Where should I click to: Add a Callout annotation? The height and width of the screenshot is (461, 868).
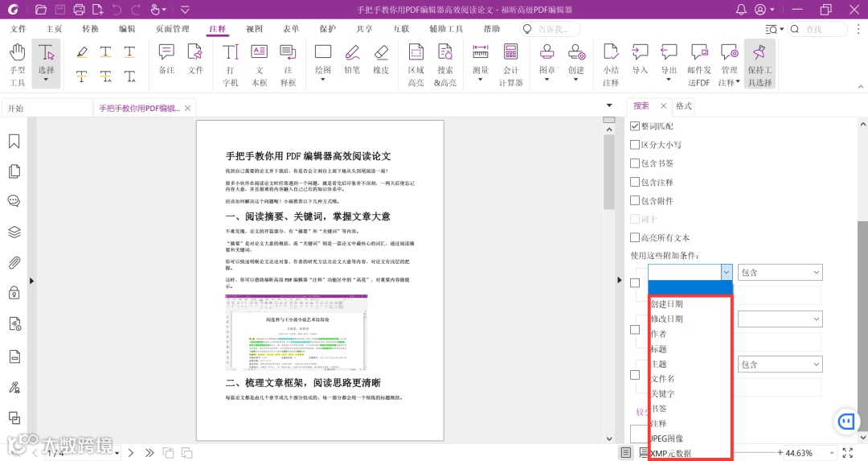click(288, 65)
